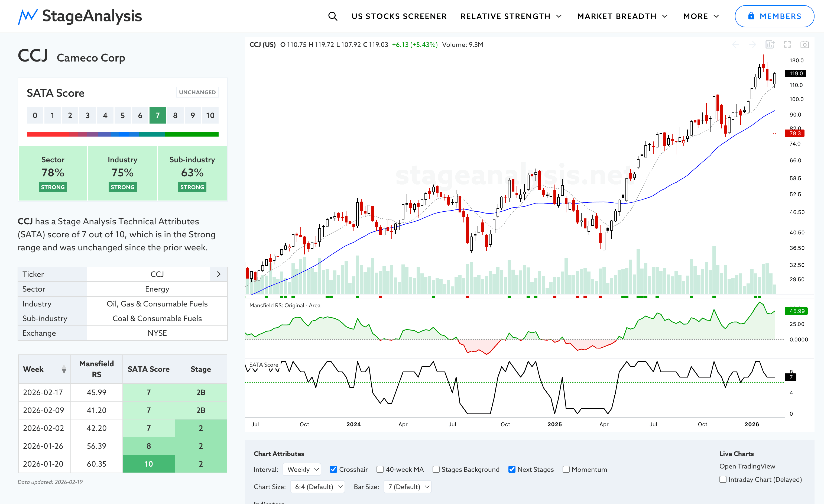This screenshot has width=824, height=504.
Task: Open US Stocks Screener page
Action: (x=399, y=16)
